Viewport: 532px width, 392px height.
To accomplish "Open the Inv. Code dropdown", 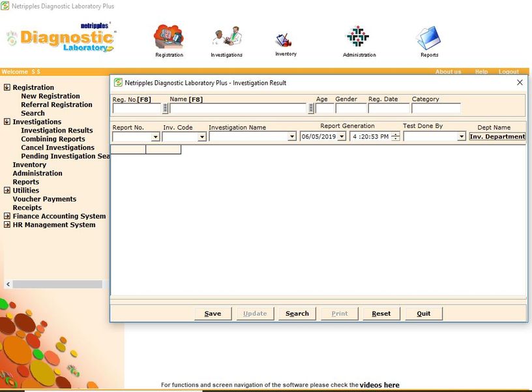I will (202, 137).
